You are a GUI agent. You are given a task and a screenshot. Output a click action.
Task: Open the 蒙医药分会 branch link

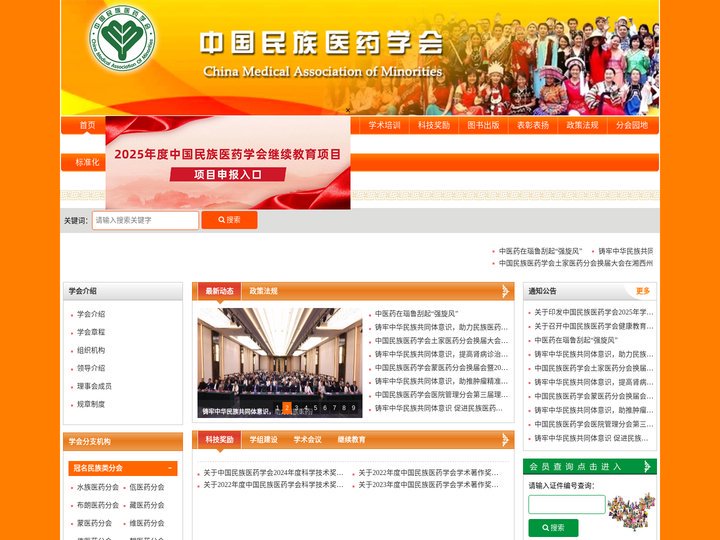95,523
